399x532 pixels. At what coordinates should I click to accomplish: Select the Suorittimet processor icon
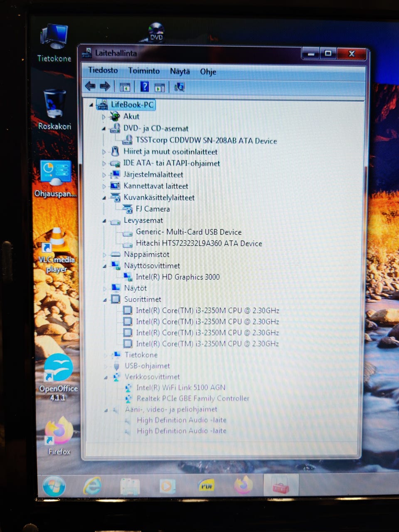[x=116, y=299]
